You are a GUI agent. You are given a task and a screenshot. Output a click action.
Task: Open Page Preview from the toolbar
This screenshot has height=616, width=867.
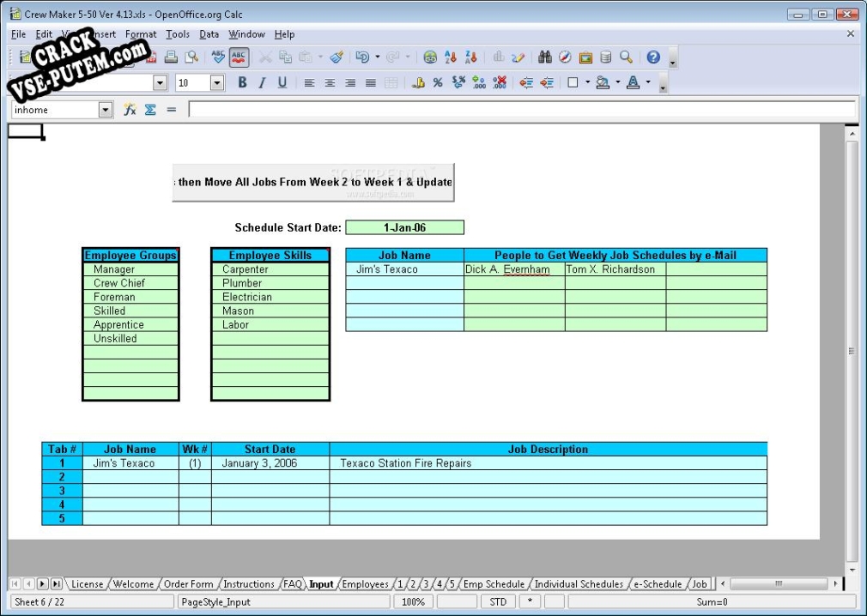[x=191, y=57]
